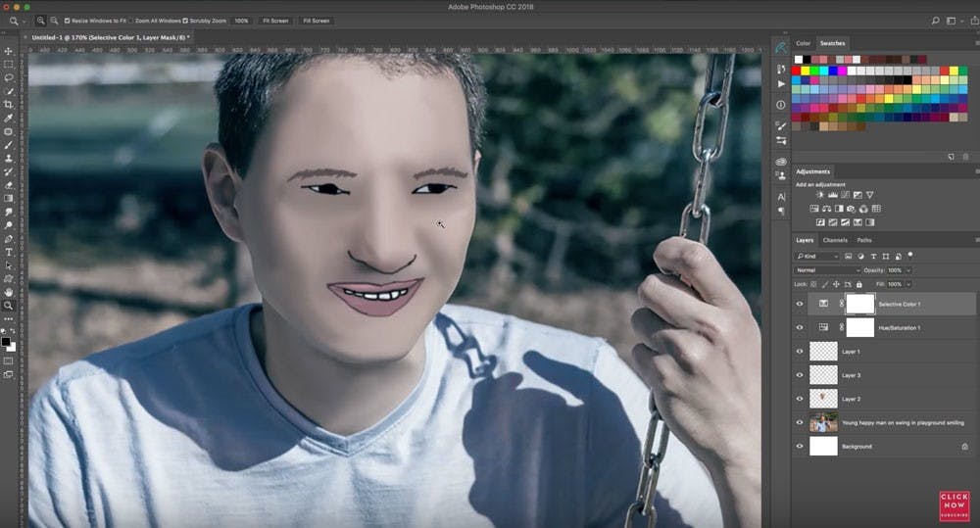Select the Adjustments panel tab
The width and height of the screenshot is (980, 528).
813,171
